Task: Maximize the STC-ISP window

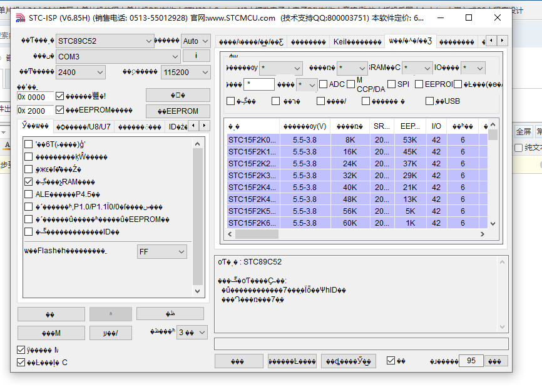Action: click(469, 18)
